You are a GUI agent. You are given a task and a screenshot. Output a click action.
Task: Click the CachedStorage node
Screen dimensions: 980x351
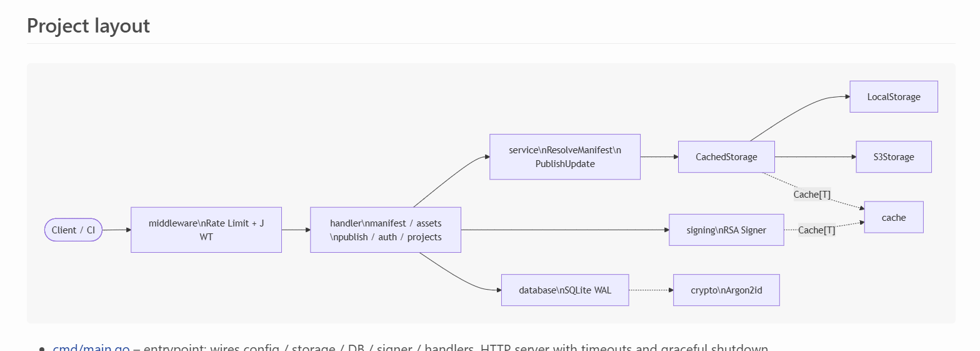tap(726, 156)
